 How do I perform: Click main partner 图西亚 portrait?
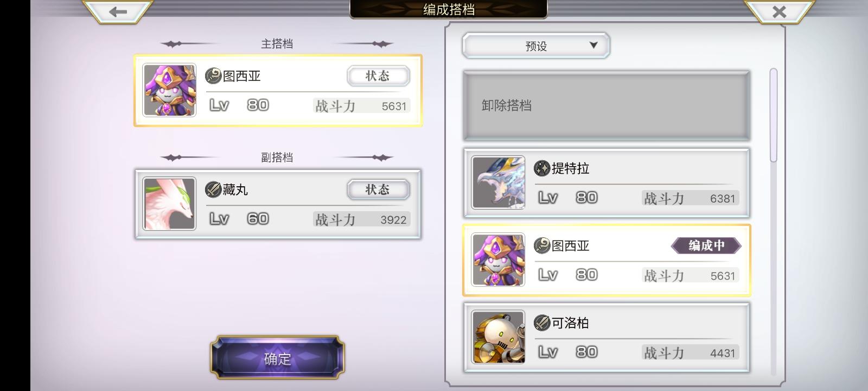tap(169, 90)
